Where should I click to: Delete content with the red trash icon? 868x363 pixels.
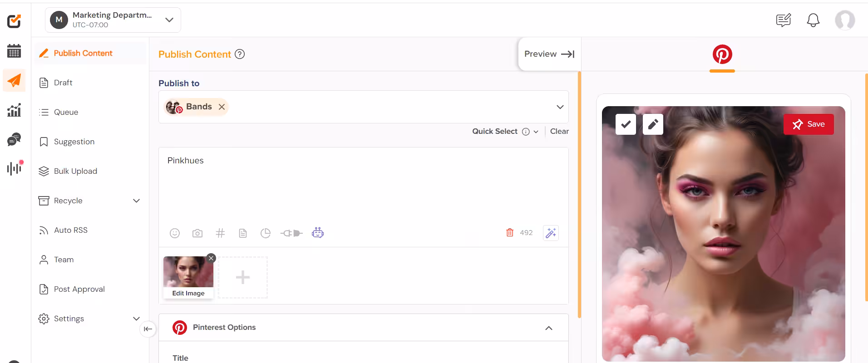pyautogui.click(x=510, y=232)
